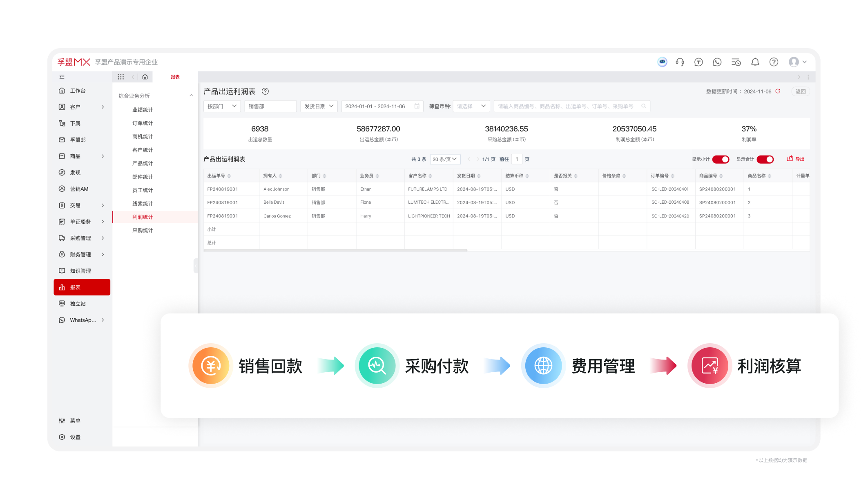
Task: Switch to the 采购统计 report
Action: (142, 230)
